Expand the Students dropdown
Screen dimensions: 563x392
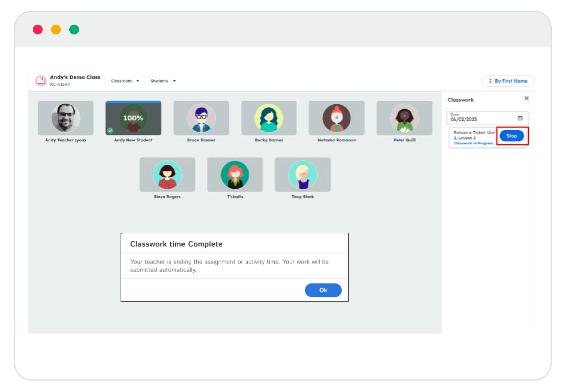coord(163,81)
